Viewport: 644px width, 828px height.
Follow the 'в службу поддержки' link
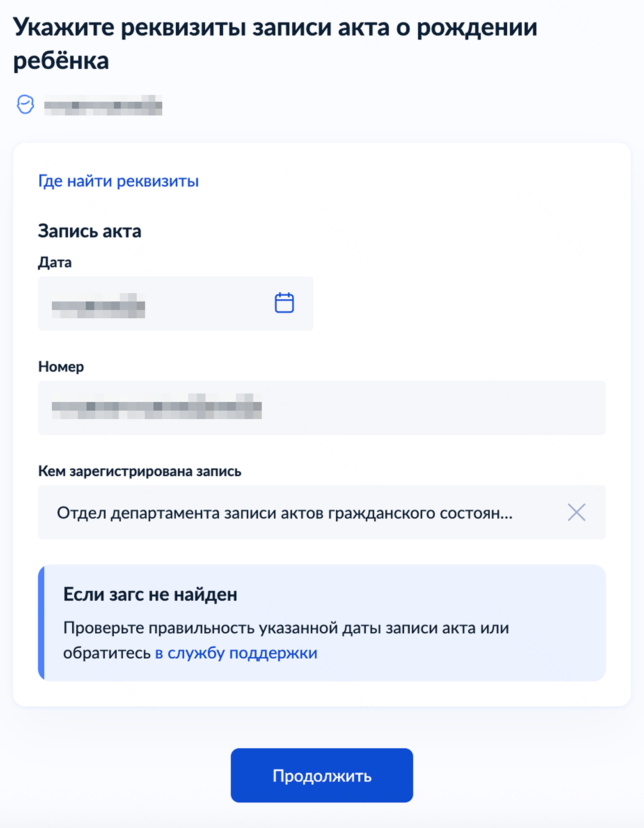[x=236, y=653]
